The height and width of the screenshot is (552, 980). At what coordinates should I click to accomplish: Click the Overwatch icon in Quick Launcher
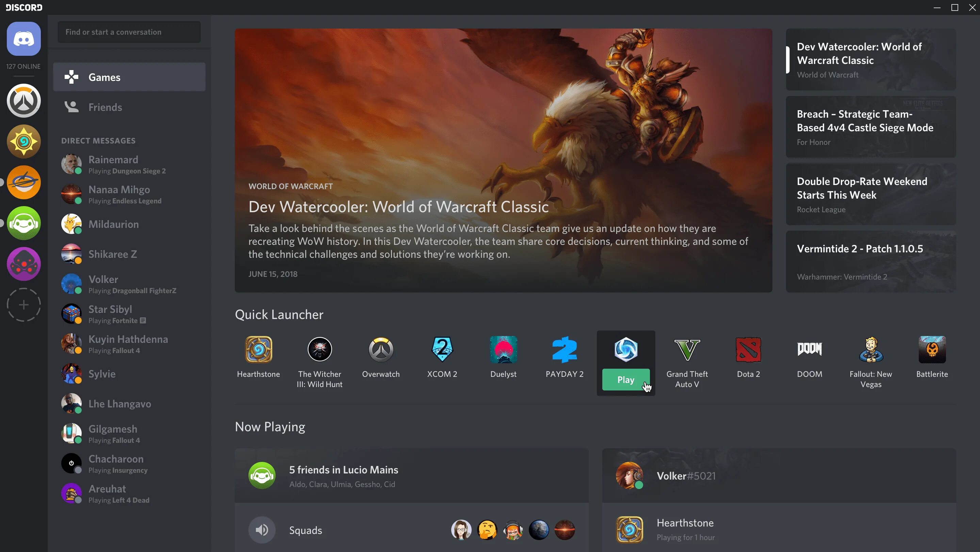[x=381, y=350]
